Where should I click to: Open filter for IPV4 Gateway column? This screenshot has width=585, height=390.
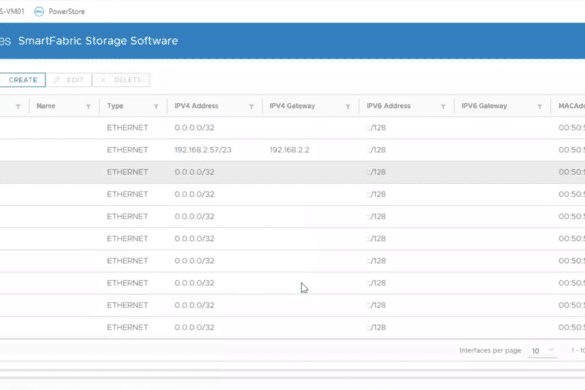click(348, 106)
